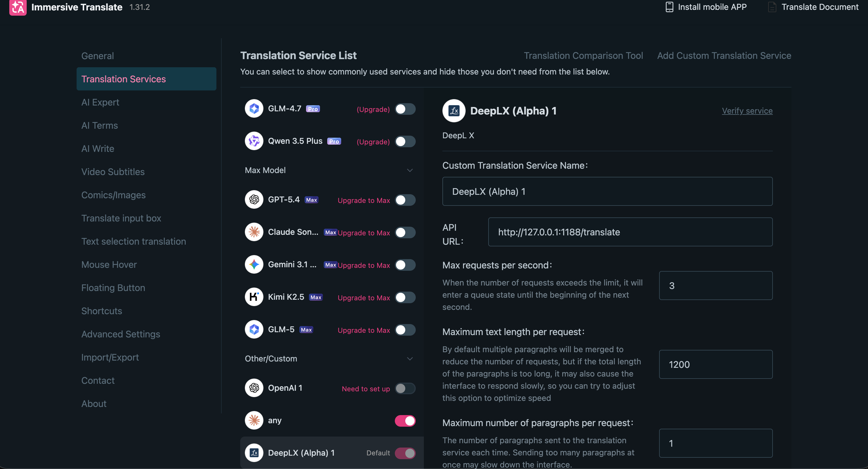Click the GPT-5.4 OpenAI logo icon
The image size is (868, 469).
(x=254, y=200)
